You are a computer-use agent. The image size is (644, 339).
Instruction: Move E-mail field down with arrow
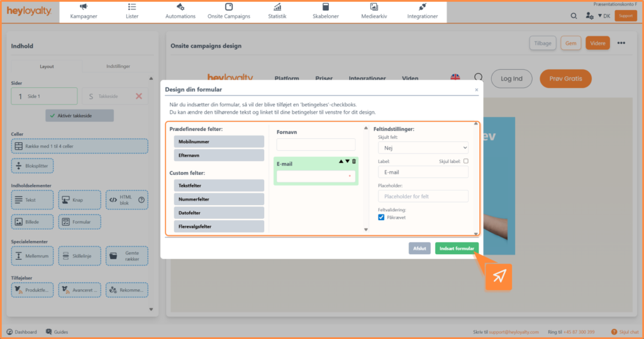347,162
